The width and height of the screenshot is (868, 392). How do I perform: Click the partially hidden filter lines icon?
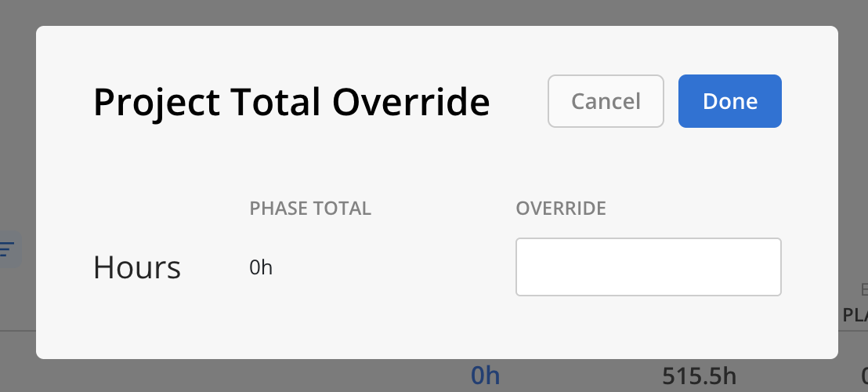tap(7, 249)
